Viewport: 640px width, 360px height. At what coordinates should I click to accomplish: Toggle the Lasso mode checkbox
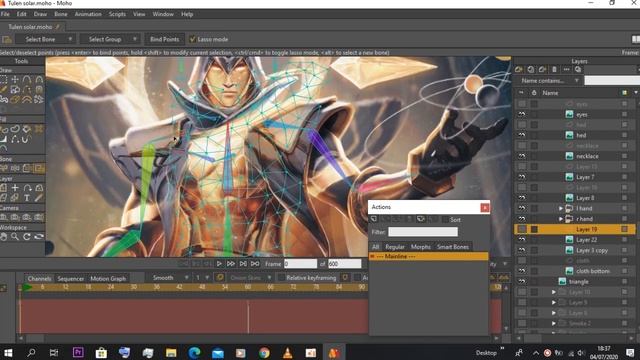point(193,39)
